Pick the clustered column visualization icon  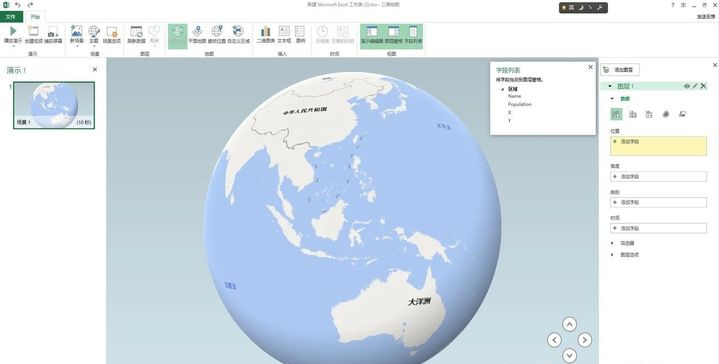(633, 114)
